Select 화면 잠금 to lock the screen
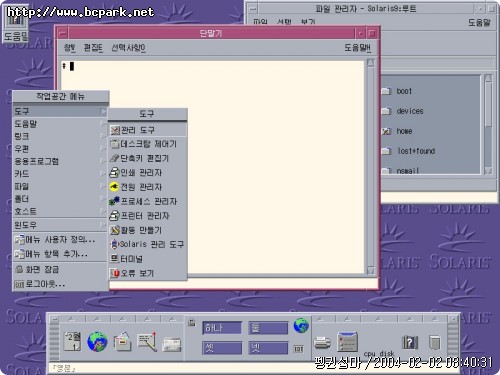The image size is (500, 375). 60,269
